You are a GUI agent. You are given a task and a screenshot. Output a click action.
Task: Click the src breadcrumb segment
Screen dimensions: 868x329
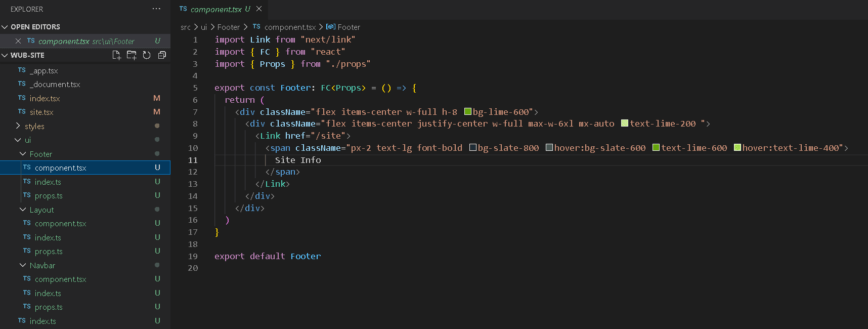point(186,27)
